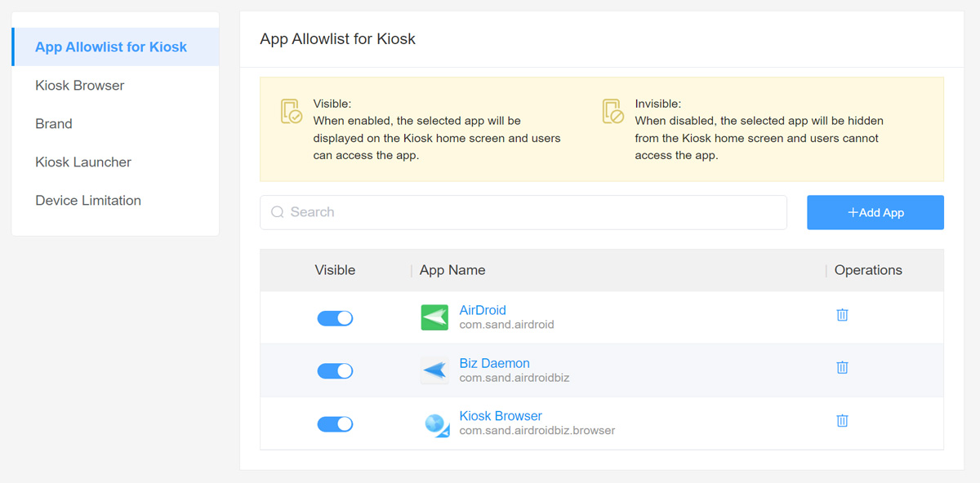
Task: Click the Biz Daemon name link
Action: coord(494,363)
